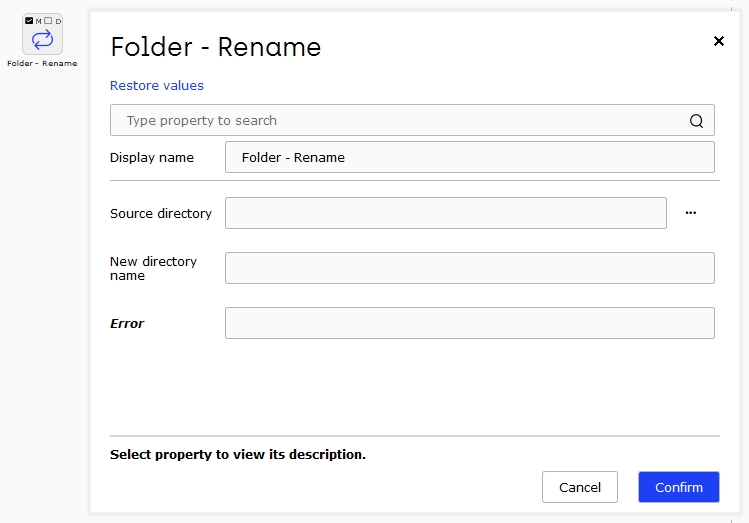This screenshot has height=523, width=749.
Task: Click the magnifier icon in property search
Action: tap(696, 121)
